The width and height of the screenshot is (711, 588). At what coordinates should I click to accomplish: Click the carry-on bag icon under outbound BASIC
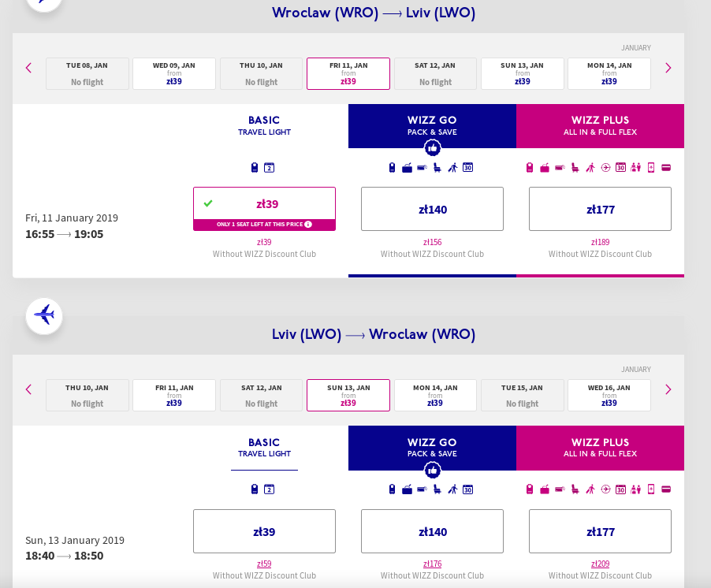255,168
